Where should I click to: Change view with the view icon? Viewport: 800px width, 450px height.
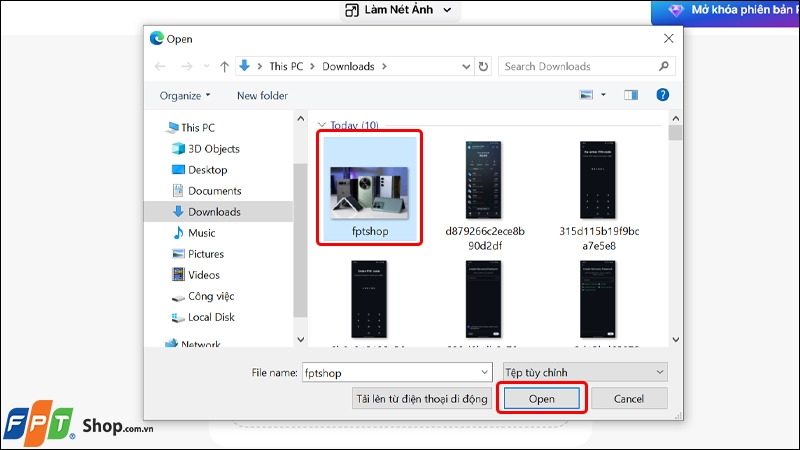tap(586, 95)
